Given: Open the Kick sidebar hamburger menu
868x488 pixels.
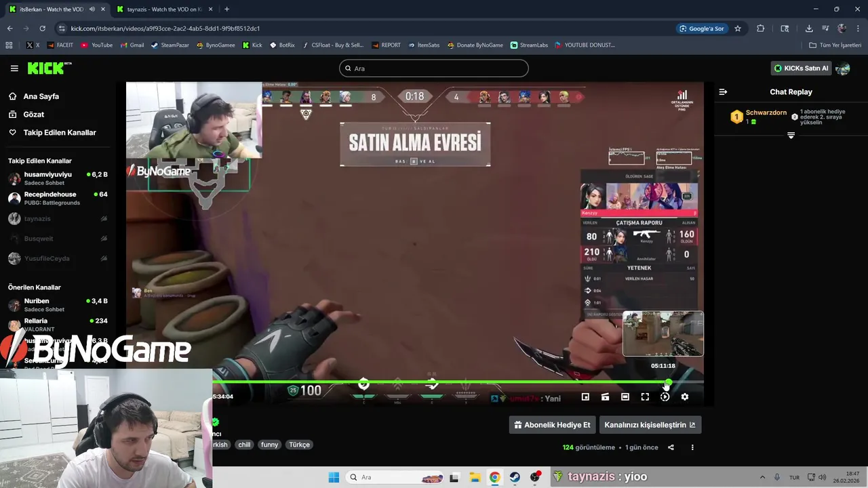Looking at the screenshot, I should click(x=14, y=68).
